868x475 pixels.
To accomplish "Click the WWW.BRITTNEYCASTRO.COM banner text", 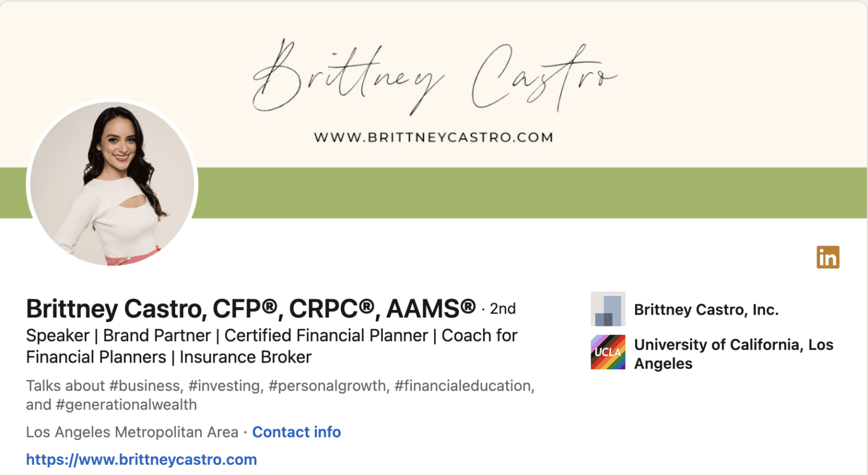I will (x=433, y=137).
